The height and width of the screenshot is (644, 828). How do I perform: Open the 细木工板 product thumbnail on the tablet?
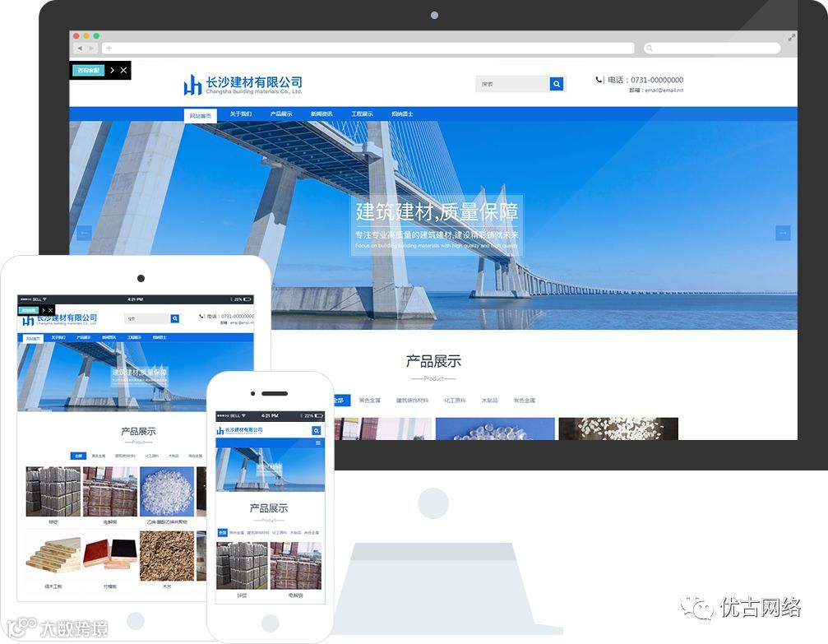click(x=53, y=556)
